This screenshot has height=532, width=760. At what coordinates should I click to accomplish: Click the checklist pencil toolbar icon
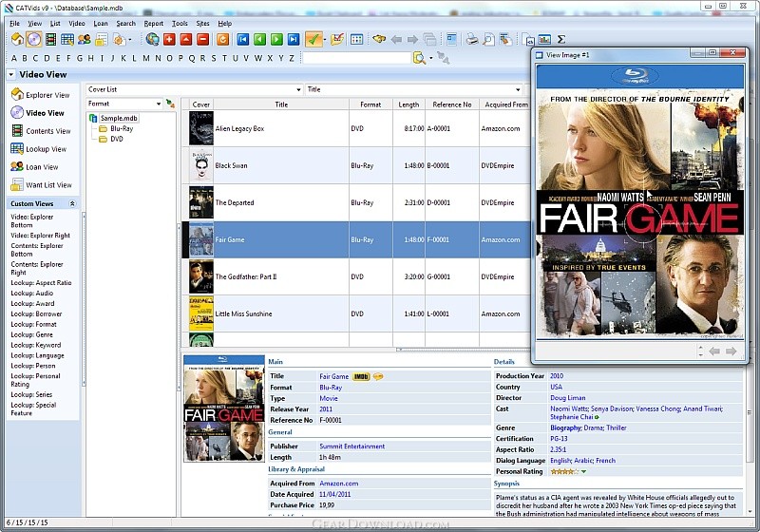coord(337,39)
